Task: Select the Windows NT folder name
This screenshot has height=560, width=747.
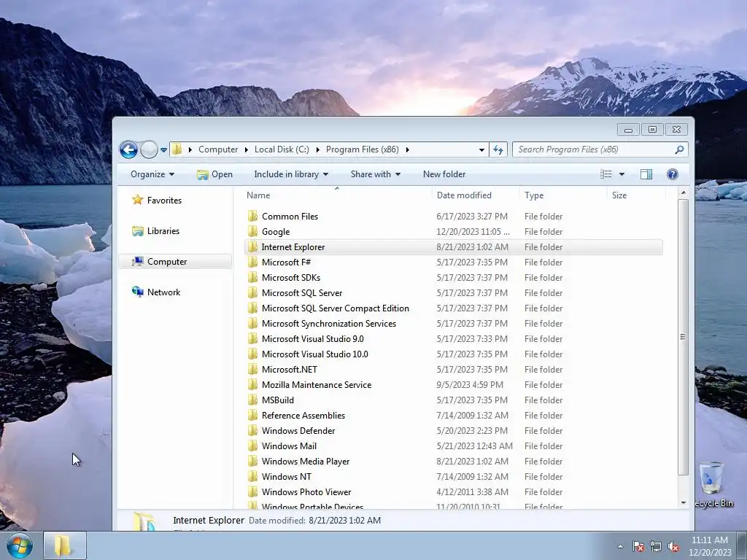Action: coord(286,477)
